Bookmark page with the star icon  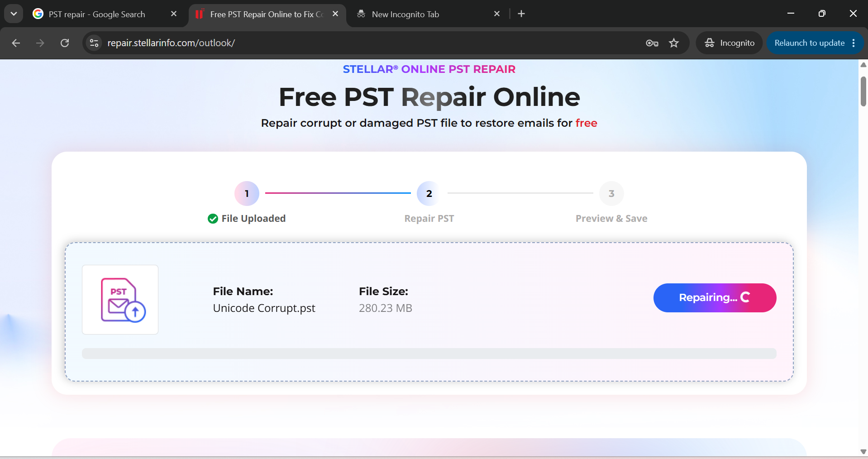coord(674,43)
